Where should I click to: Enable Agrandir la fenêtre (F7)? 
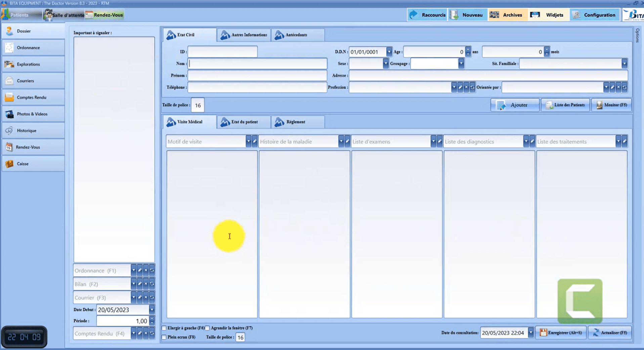(208, 328)
